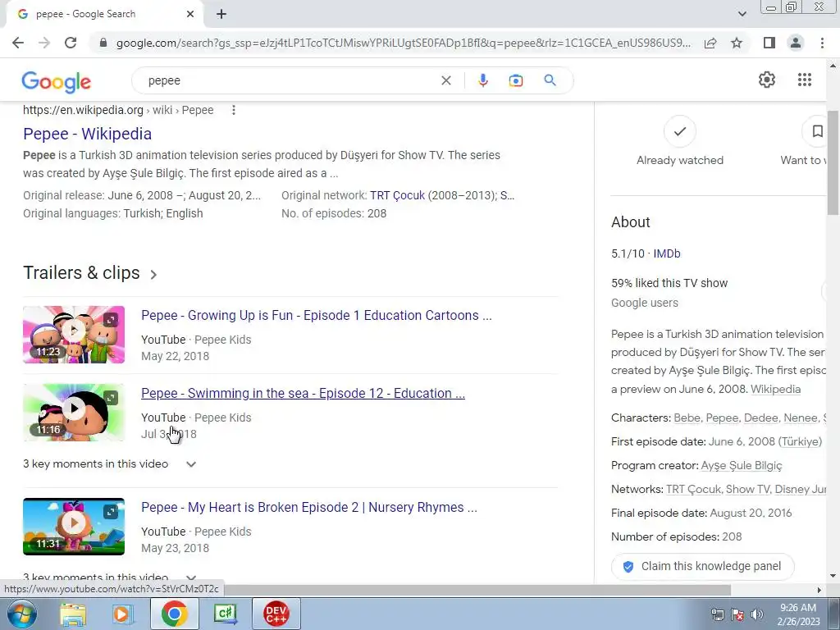Screen dimensions: 840x630
Task: Click the browser forward arrow
Action: (x=44, y=43)
